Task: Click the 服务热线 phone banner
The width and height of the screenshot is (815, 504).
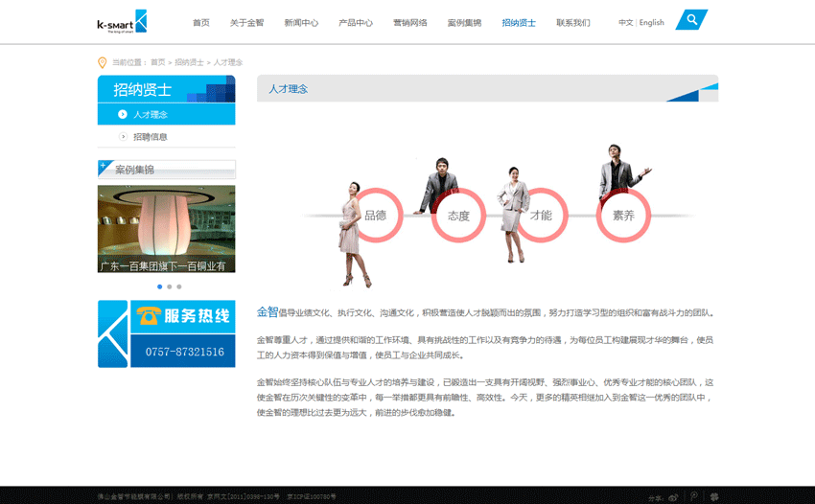Action: (x=166, y=333)
